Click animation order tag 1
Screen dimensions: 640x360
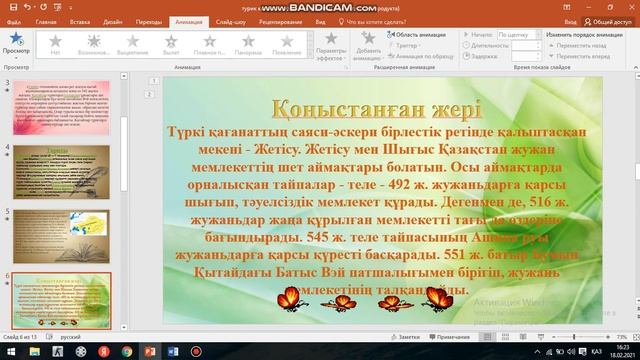click(x=154, y=81)
